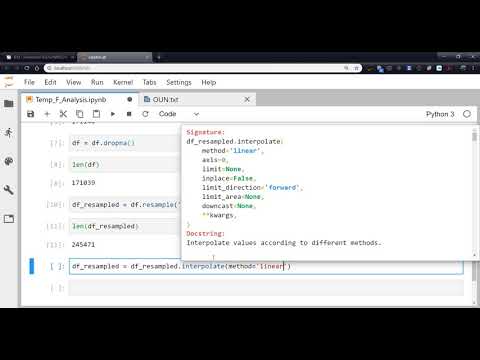This screenshot has width=480, height=360.
Task: Open the browser three-dot menu
Action: pos(474,68)
